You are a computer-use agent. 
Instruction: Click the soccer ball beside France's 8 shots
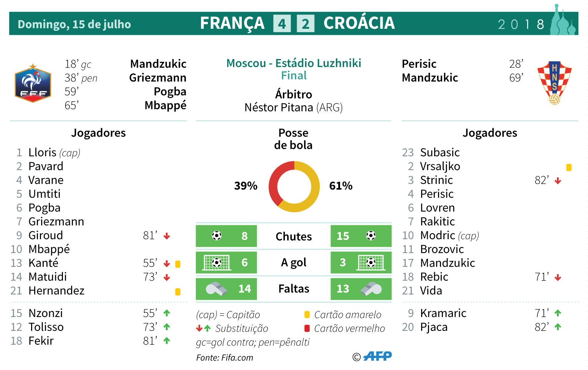pyautogui.click(x=216, y=235)
